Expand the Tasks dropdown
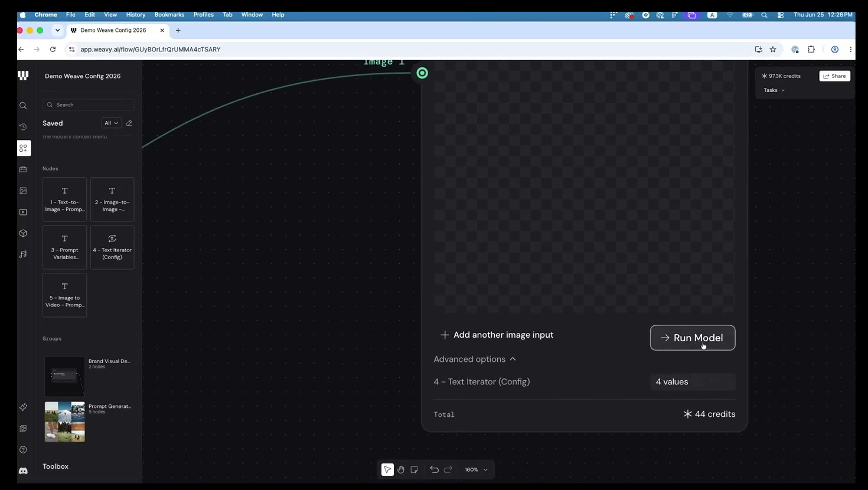The width and height of the screenshot is (868, 490). click(x=774, y=90)
